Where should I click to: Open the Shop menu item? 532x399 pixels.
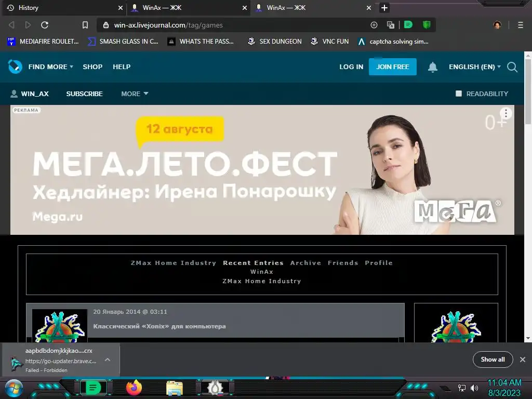coord(92,67)
